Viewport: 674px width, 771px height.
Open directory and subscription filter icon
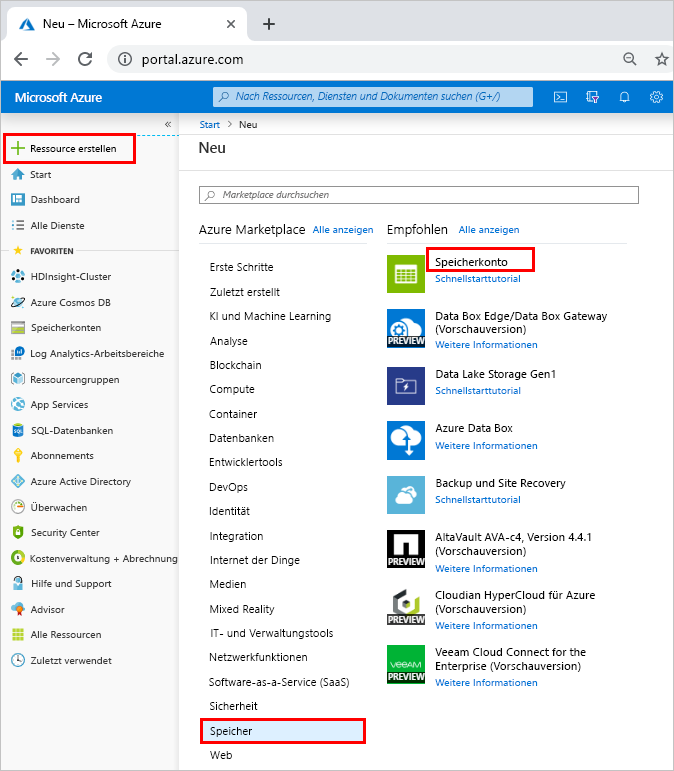coord(592,97)
